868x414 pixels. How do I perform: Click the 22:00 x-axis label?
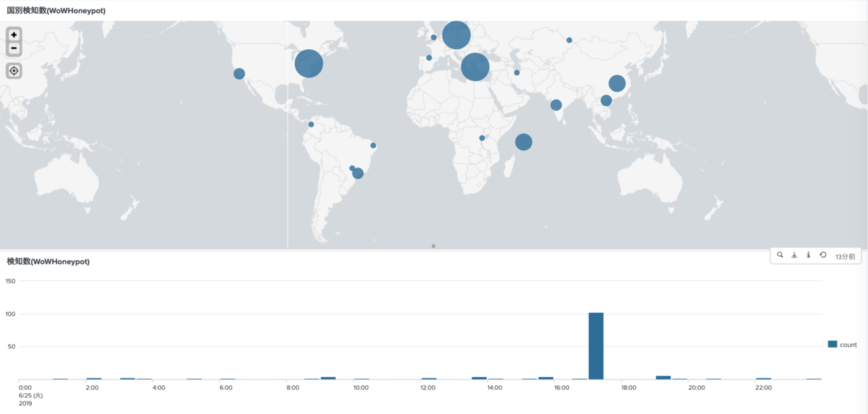click(763, 388)
